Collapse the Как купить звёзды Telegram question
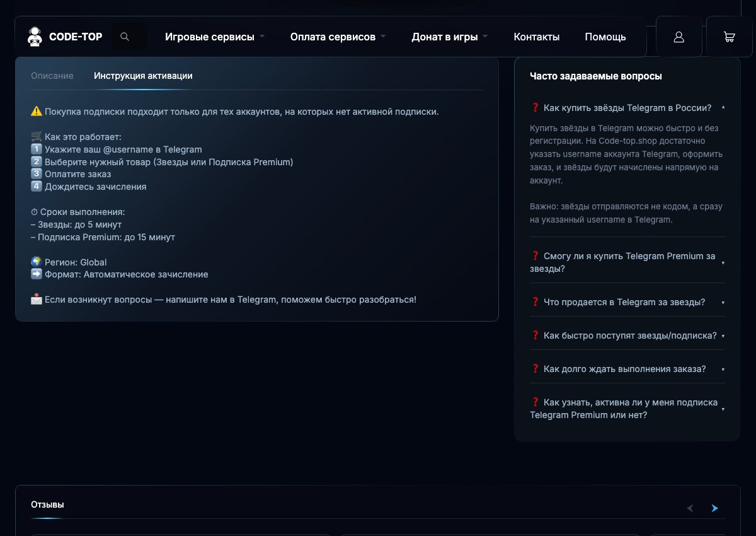Image resolution: width=756 pixels, height=536 pixels. (627, 108)
